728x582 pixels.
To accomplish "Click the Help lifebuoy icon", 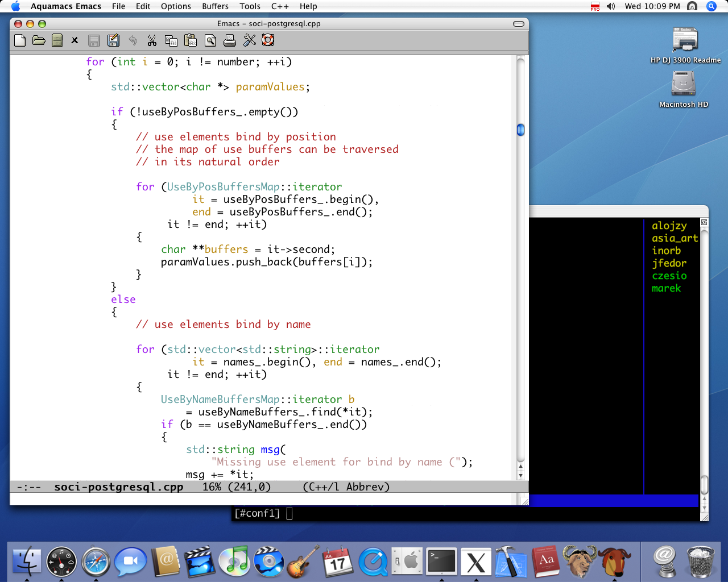I will click(x=268, y=40).
